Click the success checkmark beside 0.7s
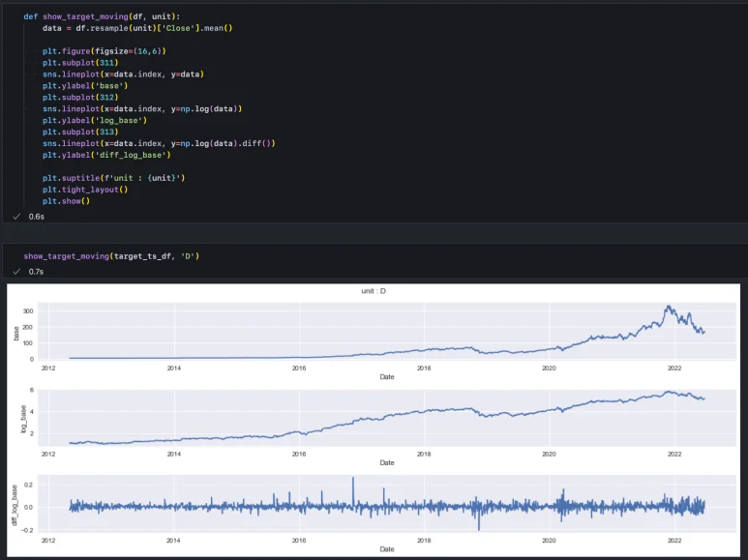The width and height of the screenshot is (748, 560). (x=16, y=272)
